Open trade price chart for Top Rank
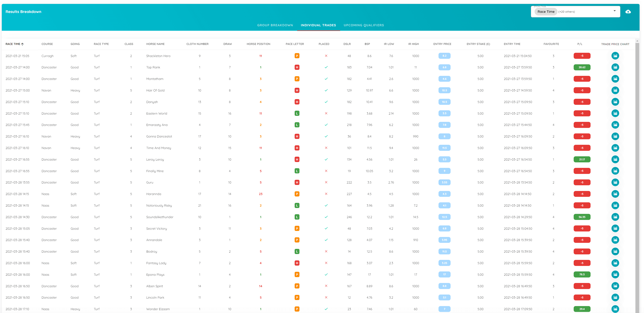 pos(615,67)
